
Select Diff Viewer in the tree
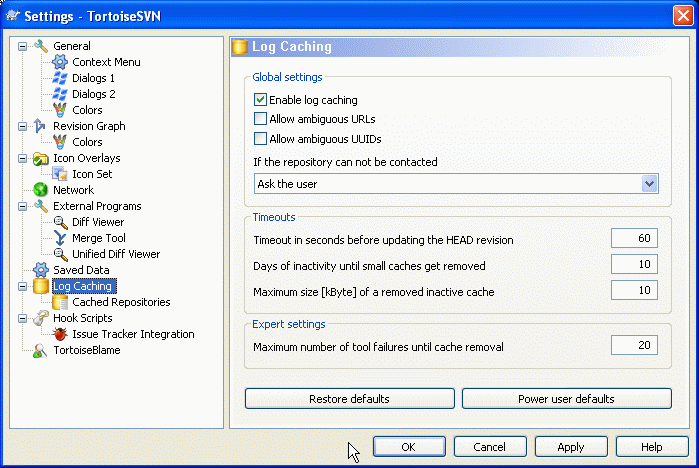click(x=98, y=222)
